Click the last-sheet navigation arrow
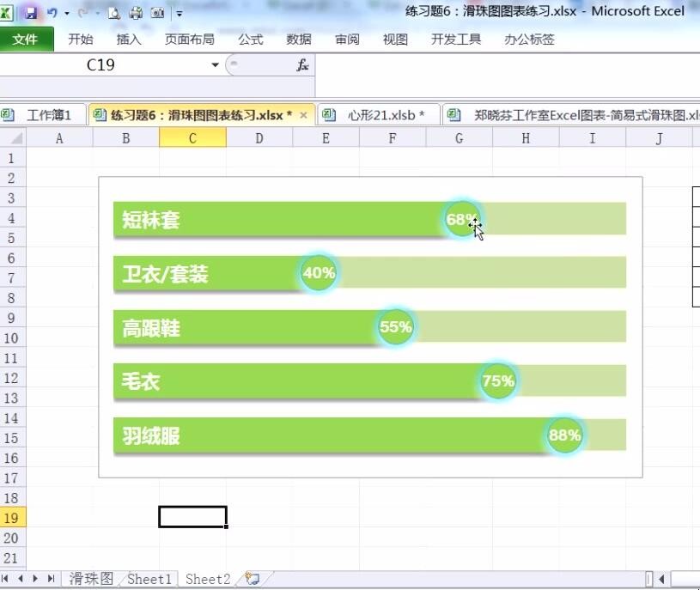Viewport: 700px width, 590px height. (49, 579)
